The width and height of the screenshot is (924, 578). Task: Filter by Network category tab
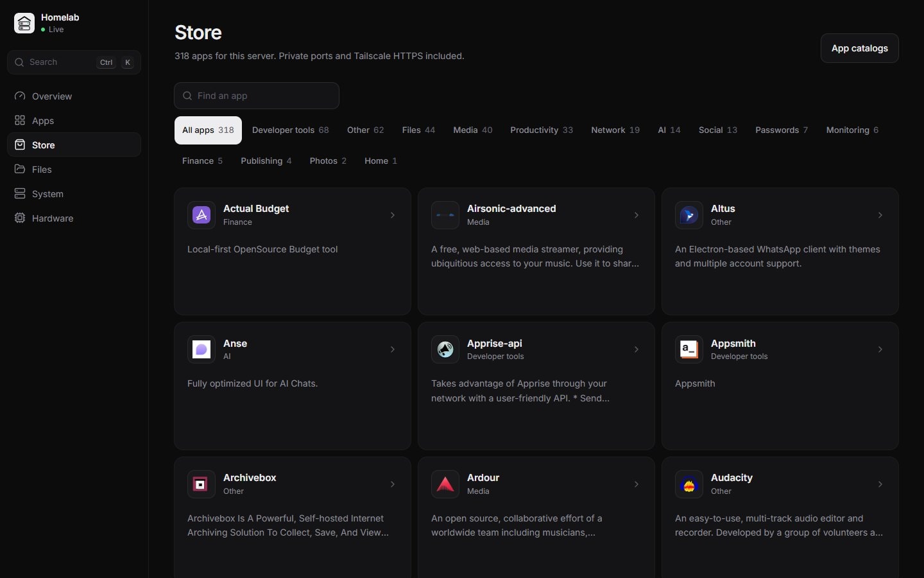coord(615,130)
